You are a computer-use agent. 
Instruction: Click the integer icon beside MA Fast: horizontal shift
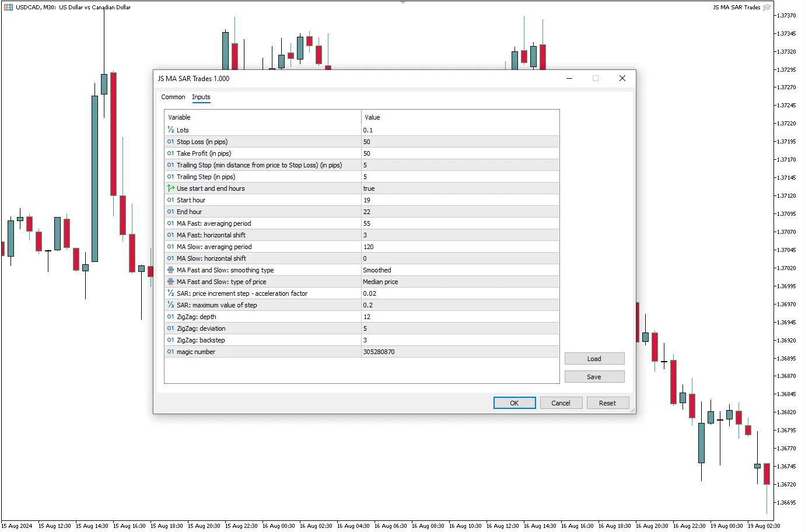point(170,235)
